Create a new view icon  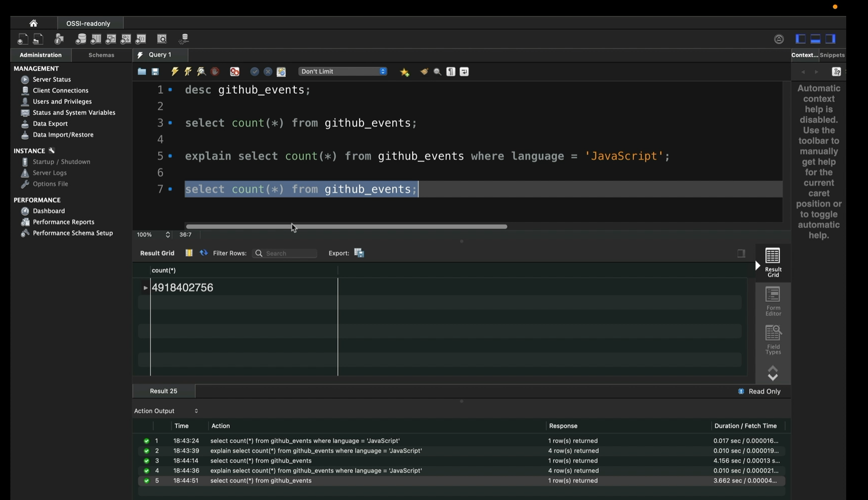(111, 39)
